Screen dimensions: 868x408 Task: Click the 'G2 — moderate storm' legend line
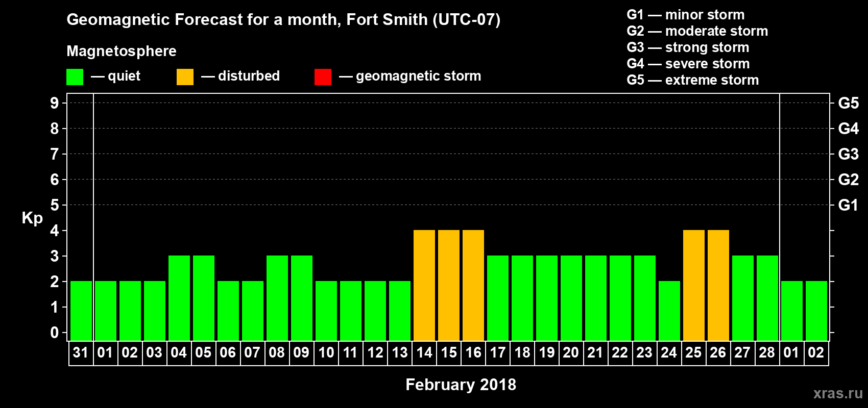[x=697, y=31]
